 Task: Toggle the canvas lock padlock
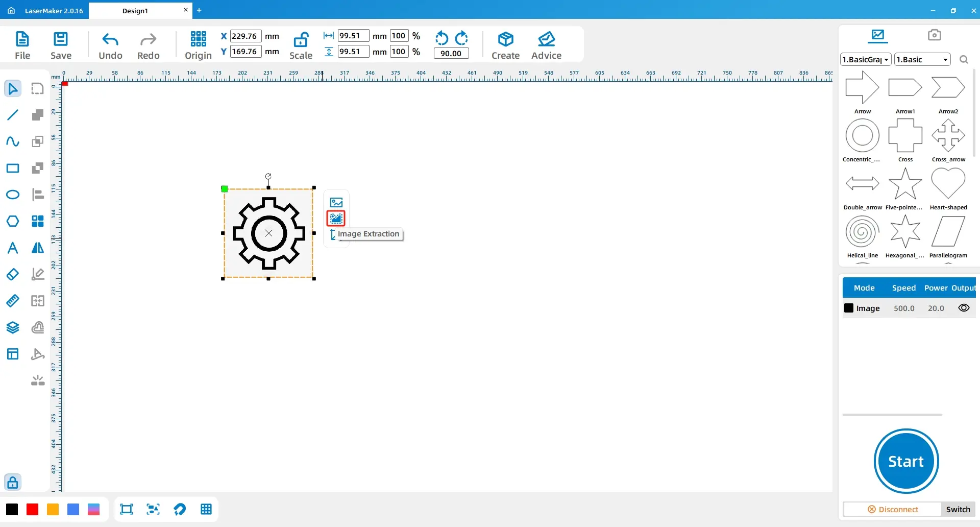pos(13,482)
